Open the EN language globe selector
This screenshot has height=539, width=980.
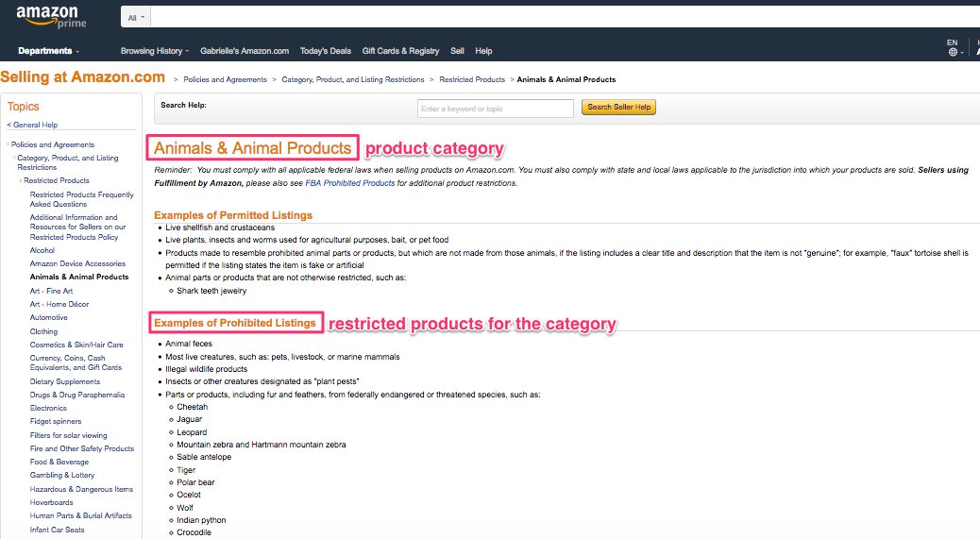(955, 47)
